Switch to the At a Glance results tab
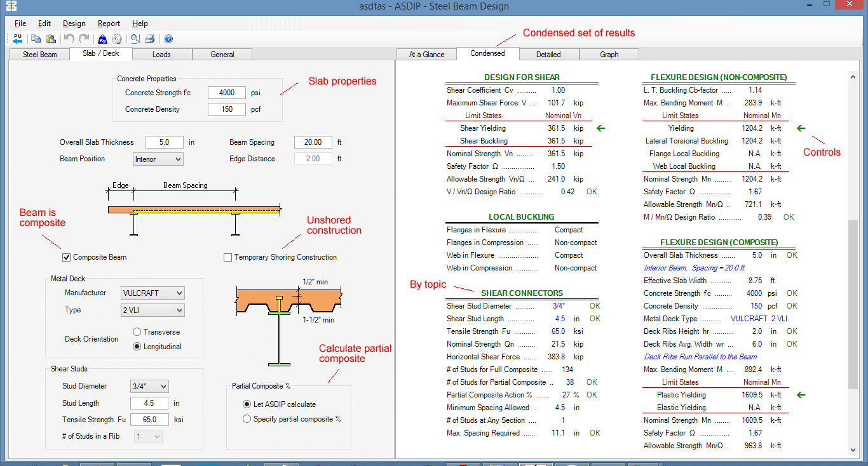The image size is (868, 466). point(426,55)
